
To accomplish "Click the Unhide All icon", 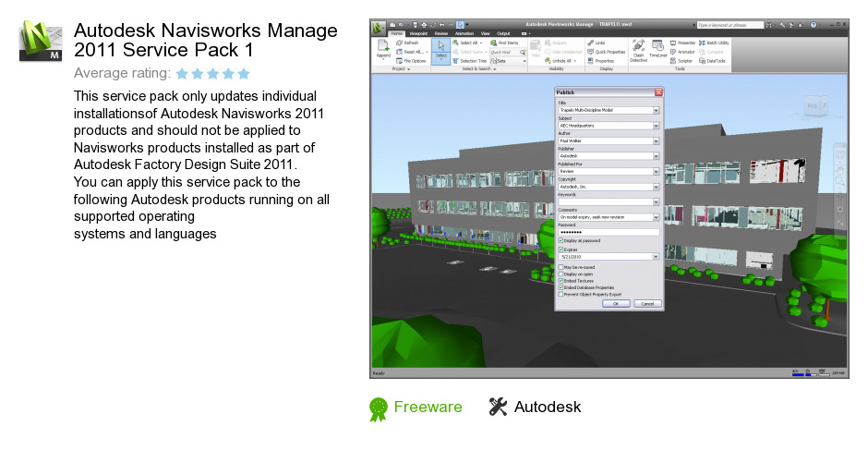I will point(548,60).
